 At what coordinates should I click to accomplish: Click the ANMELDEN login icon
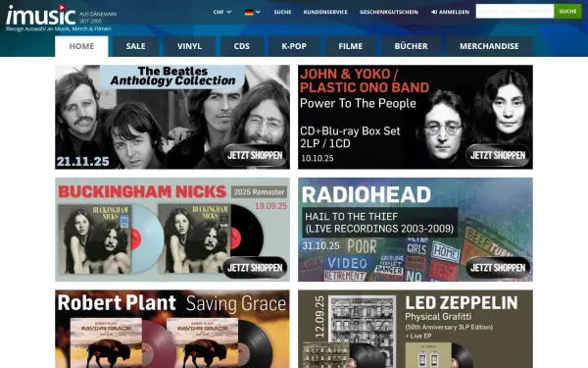point(434,12)
